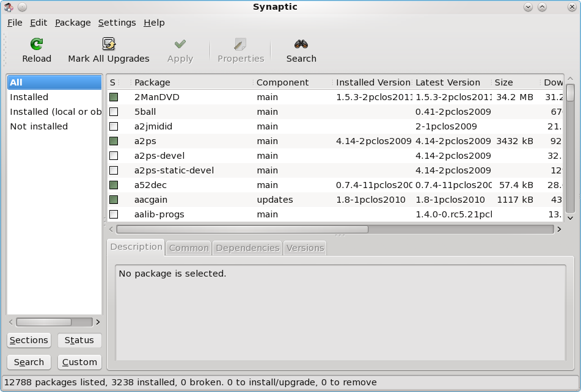Mark the a2ps-devel package checkbox
This screenshot has width=581, height=392.
(114, 156)
